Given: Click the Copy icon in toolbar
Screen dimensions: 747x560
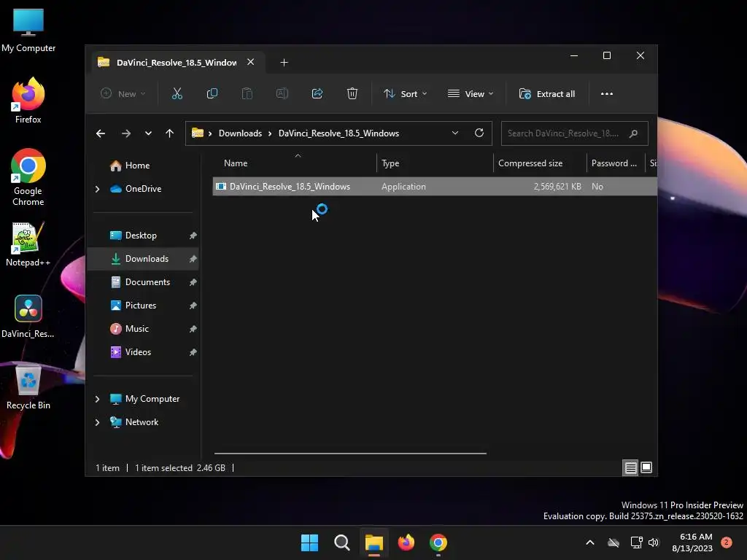Looking at the screenshot, I should tap(212, 94).
